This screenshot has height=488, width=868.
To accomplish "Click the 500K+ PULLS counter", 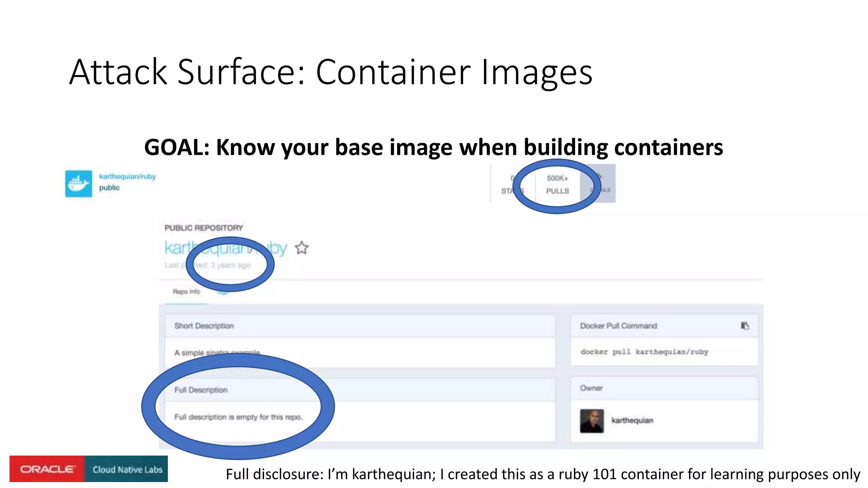I will 557,184.
